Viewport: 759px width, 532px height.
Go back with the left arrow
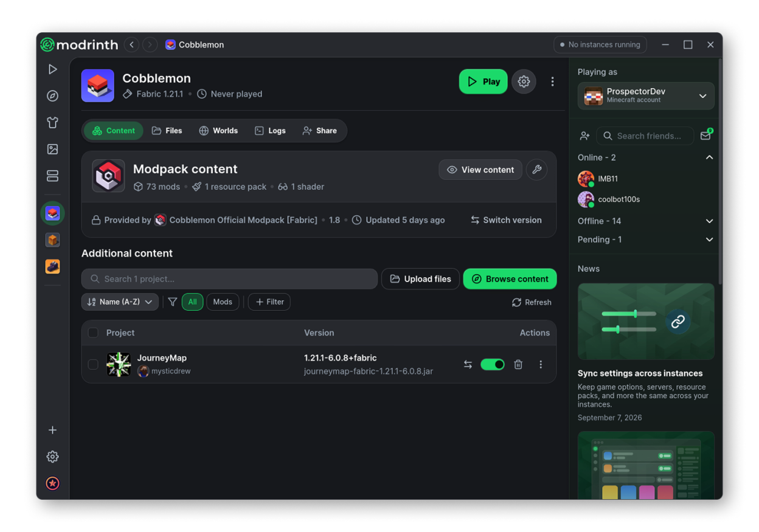(x=131, y=44)
